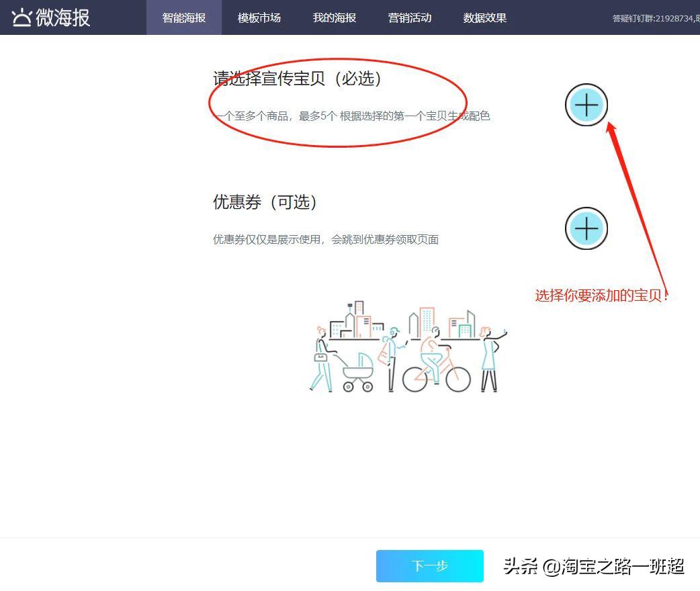Click the plus icon to add a promotional product
Viewport: 700px width, 591px height.
586,105
